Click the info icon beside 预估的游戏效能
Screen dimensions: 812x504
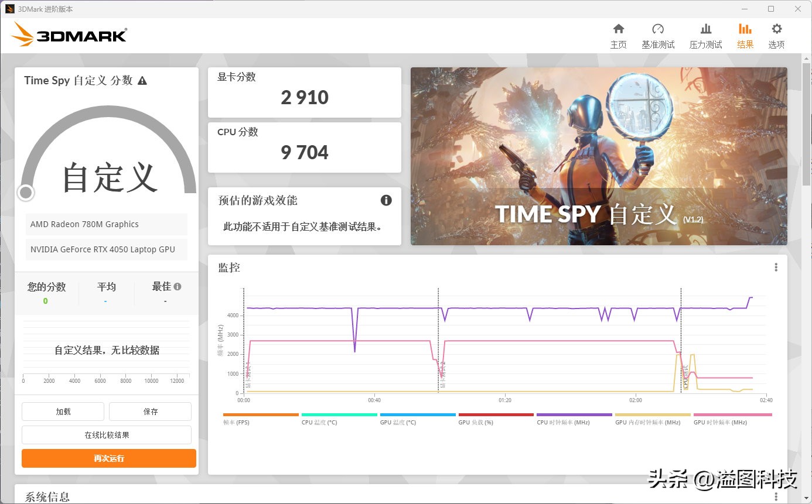pyautogui.click(x=385, y=200)
